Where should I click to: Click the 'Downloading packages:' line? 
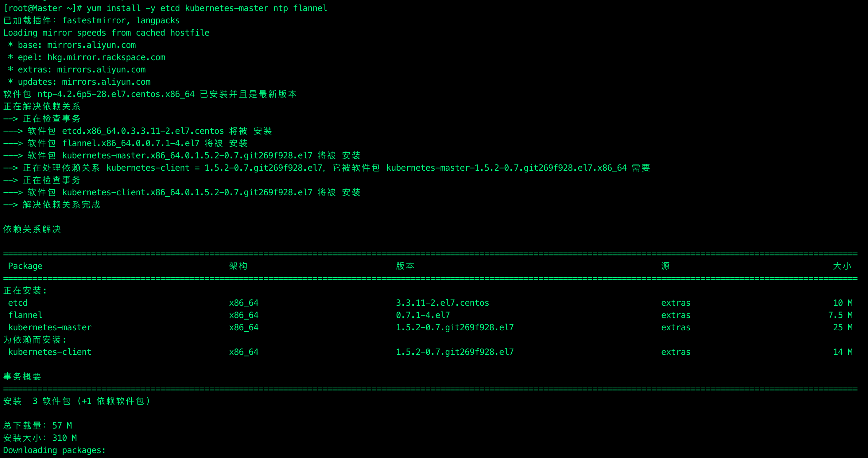tap(54, 450)
